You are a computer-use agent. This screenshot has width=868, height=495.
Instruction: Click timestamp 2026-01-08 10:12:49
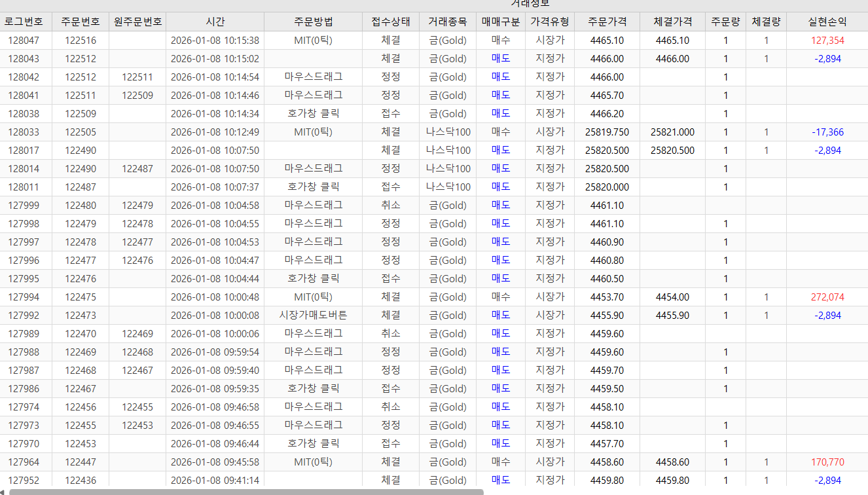coord(215,132)
